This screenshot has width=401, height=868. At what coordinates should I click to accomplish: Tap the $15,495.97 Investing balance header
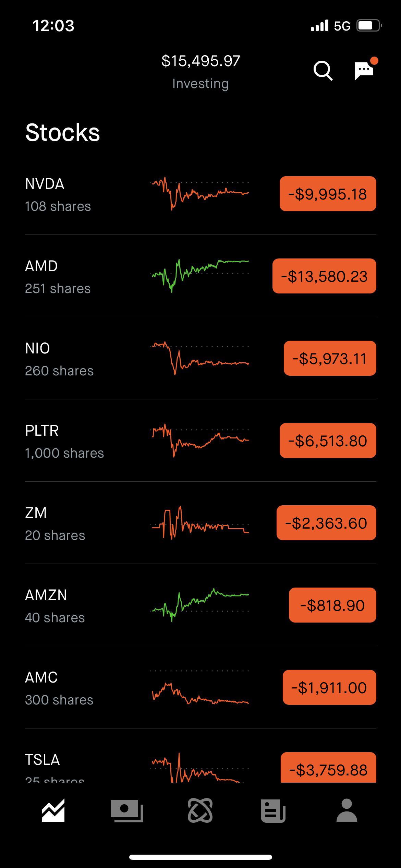click(x=200, y=71)
